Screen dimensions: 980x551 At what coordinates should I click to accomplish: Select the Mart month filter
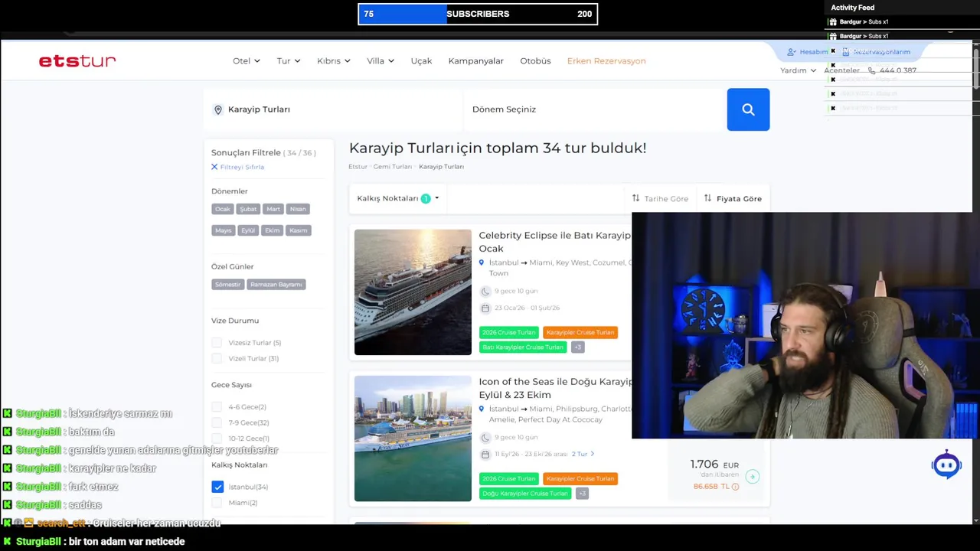click(273, 209)
